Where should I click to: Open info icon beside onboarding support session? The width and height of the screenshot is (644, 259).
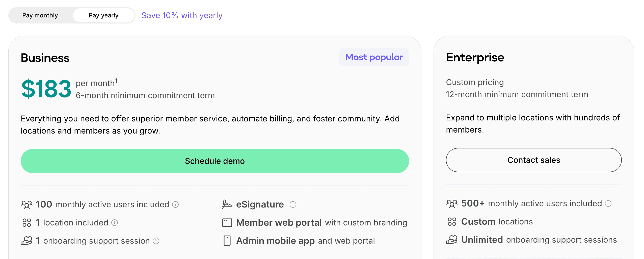tap(156, 241)
